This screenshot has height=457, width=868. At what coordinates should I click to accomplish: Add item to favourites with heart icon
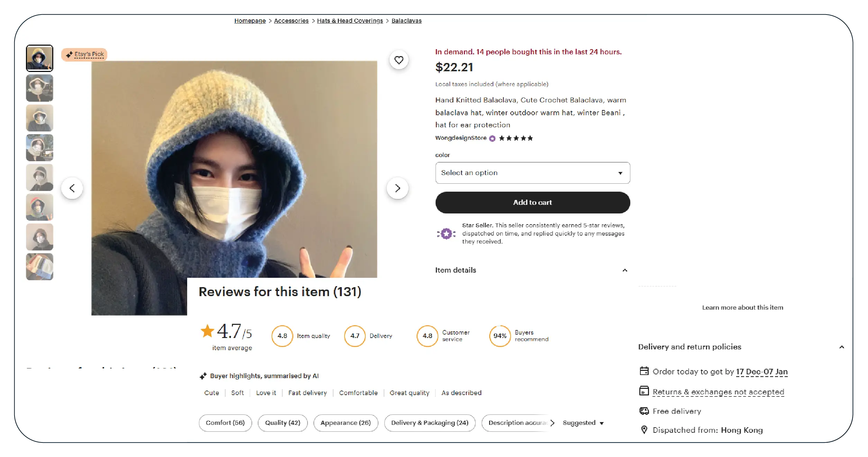(x=399, y=60)
